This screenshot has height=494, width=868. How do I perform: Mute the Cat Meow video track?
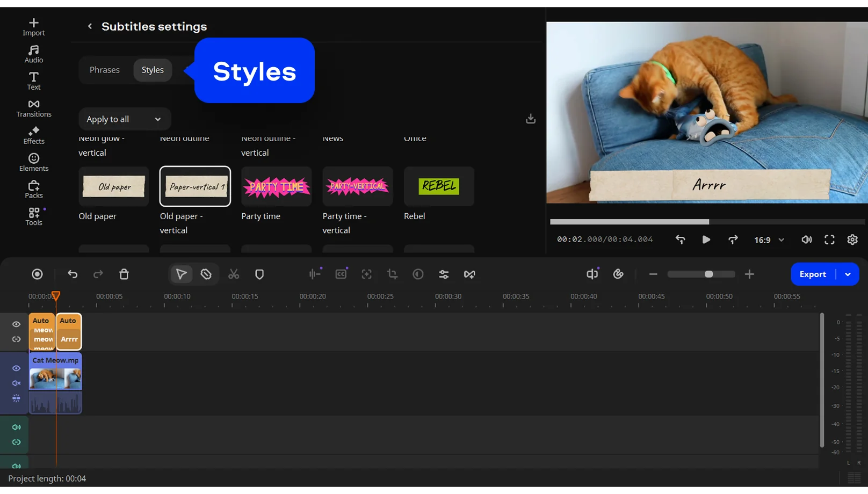coord(17,383)
